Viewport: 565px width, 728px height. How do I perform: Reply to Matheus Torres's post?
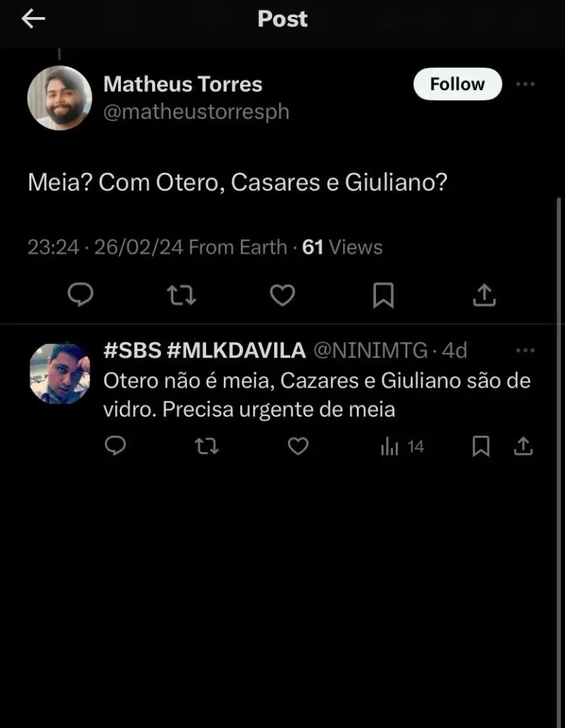pyautogui.click(x=80, y=294)
